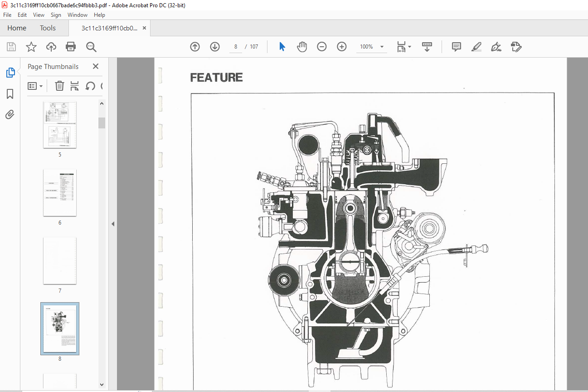Image resolution: width=588 pixels, height=392 pixels.
Task: Click the stamp/edit tool icon
Action: (x=516, y=47)
